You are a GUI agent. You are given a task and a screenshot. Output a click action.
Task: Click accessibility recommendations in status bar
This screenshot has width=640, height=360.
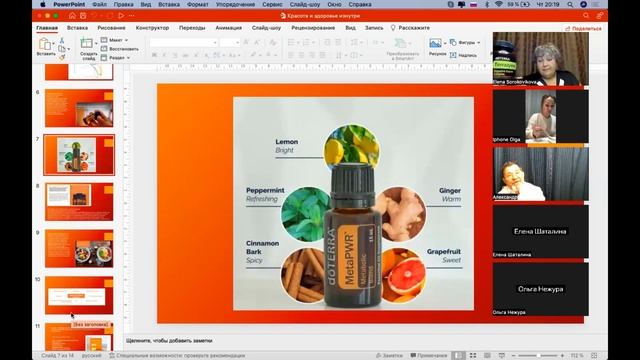[177, 356]
